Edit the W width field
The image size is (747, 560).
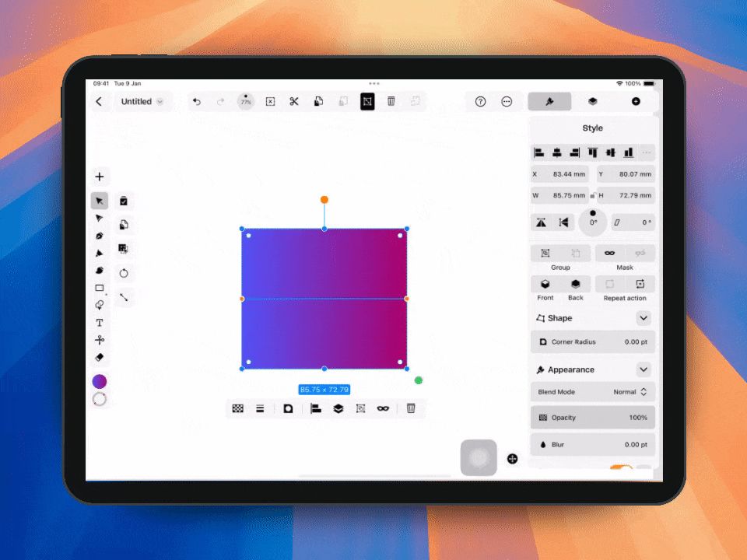559,195
